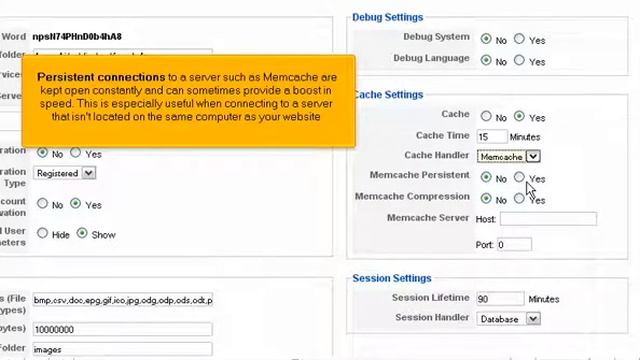
Task: Select Yes radio below the orange tooltip
Action: point(76,153)
